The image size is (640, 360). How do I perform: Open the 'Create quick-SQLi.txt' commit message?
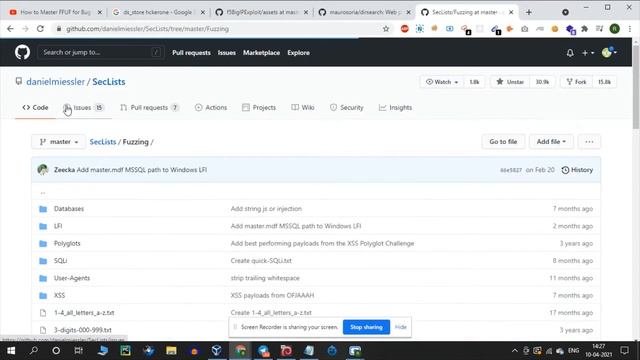click(x=261, y=261)
